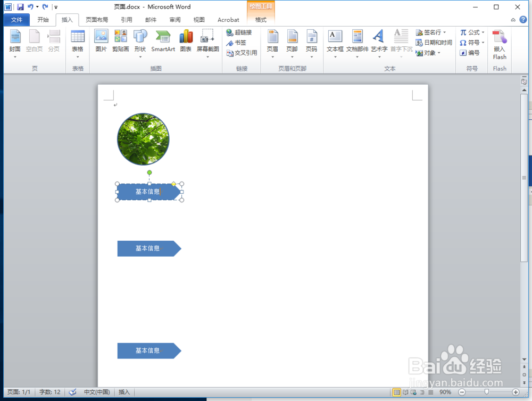
Task: Insert a text box (文本框)
Action: tap(335, 44)
